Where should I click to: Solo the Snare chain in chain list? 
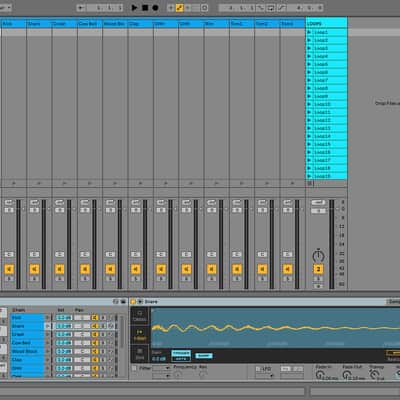pos(103,326)
